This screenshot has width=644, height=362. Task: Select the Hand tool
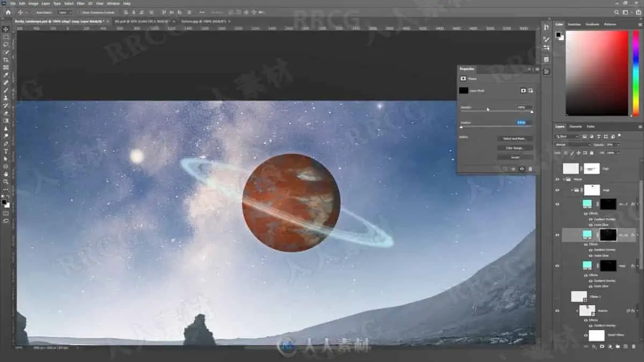[x=6, y=174]
